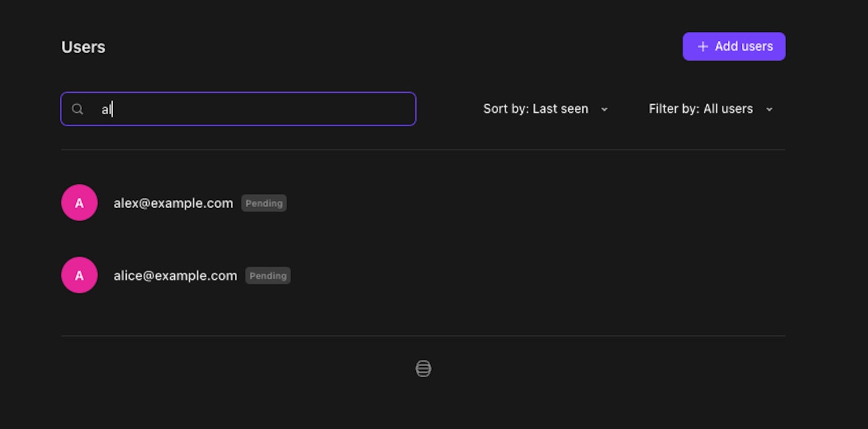
Task: Open the alex@example.com email link
Action: coord(173,203)
